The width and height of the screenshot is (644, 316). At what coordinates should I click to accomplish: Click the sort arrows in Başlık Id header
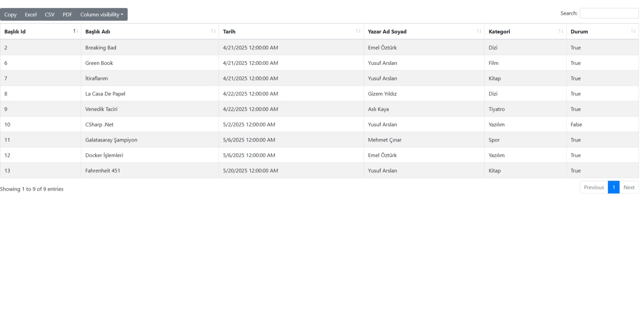75,31
